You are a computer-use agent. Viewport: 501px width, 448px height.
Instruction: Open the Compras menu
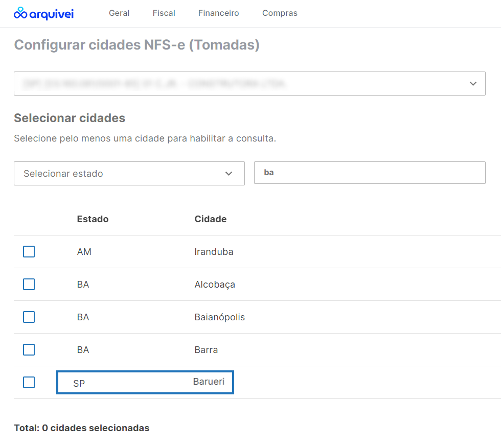coord(280,13)
